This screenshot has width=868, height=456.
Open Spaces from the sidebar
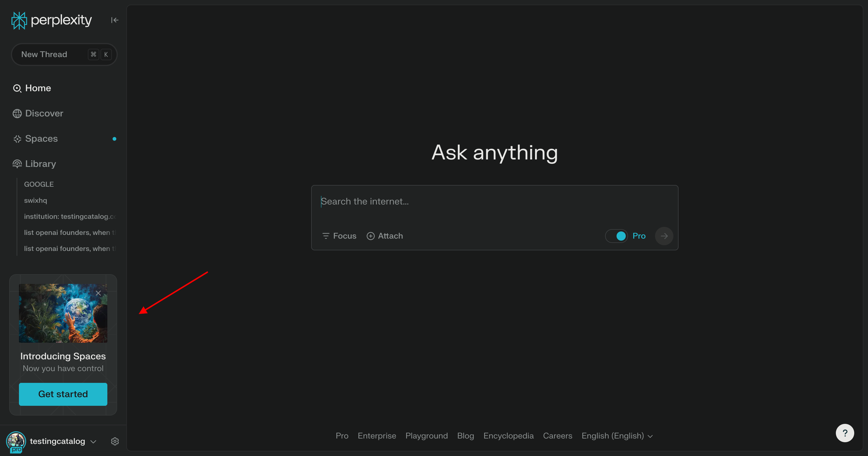[41, 138]
